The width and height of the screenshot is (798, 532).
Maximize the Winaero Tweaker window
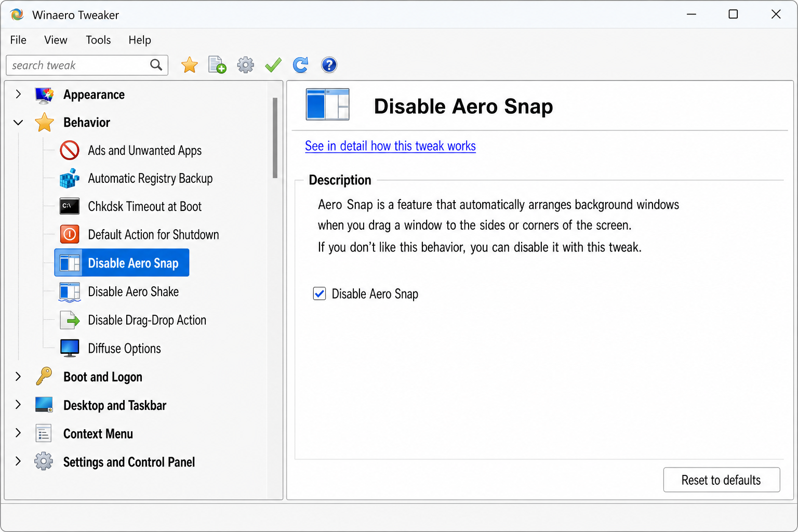tap(733, 14)
